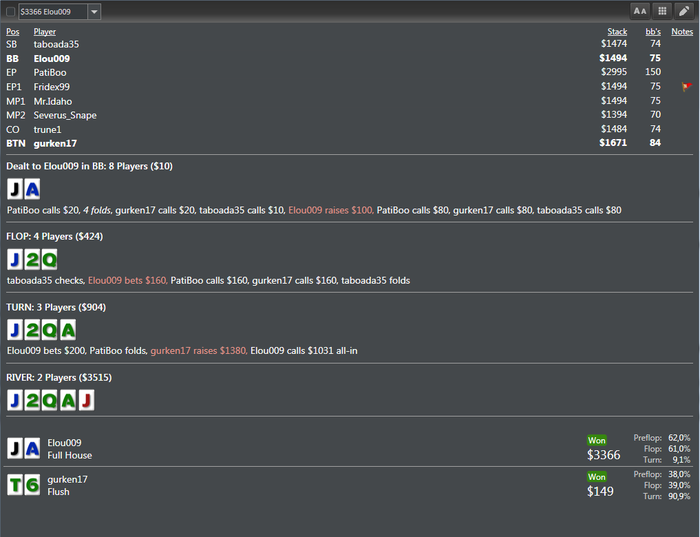Sort by the Pos column header
Screen dimensions: 700x537
(x=12, y=32)
